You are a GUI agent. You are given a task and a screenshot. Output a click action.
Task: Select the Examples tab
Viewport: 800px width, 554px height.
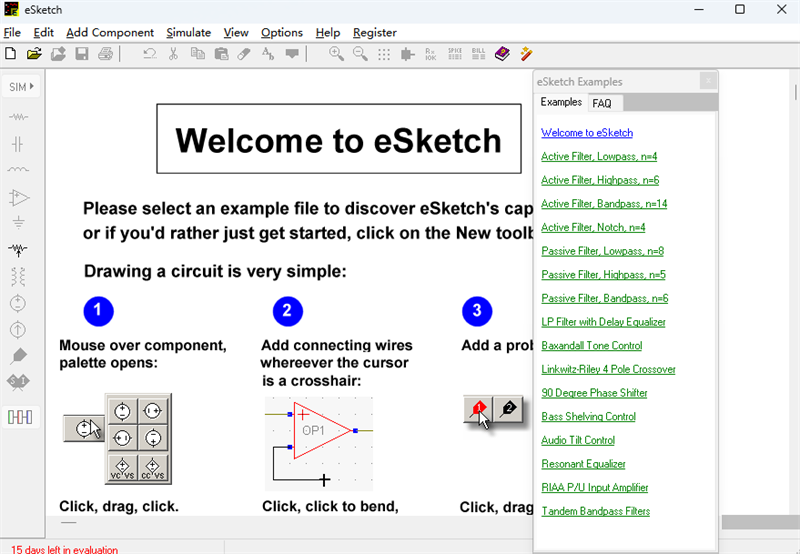[x=561, y=102]
